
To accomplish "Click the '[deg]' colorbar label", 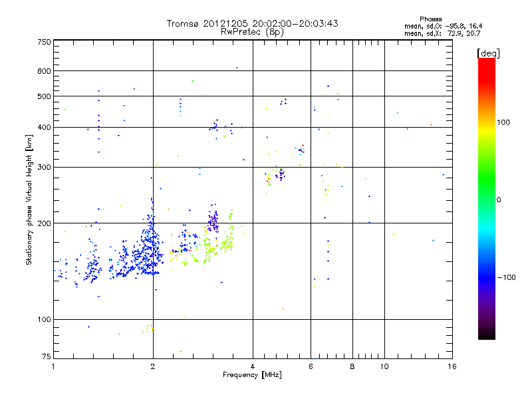I will pos(488,53).
